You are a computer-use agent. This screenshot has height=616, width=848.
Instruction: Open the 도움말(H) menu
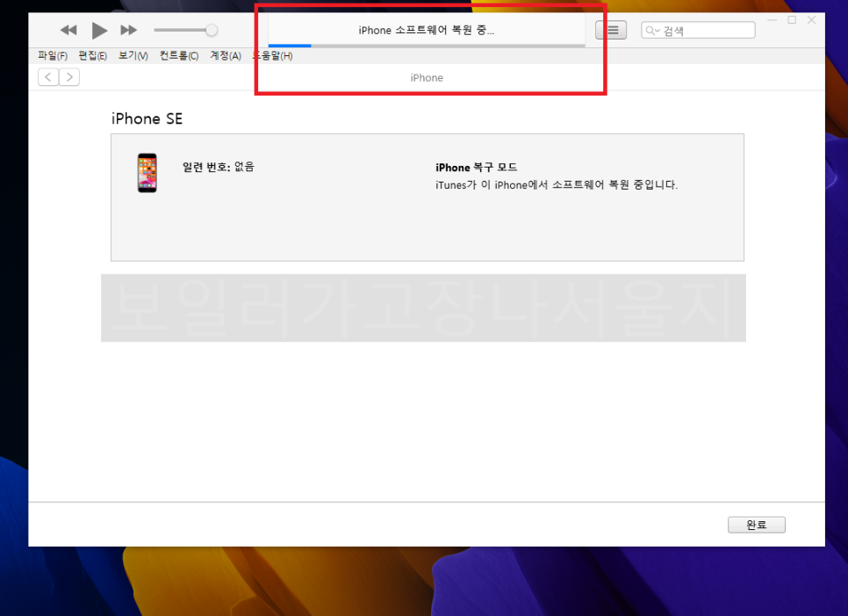(x=273, y=56)
